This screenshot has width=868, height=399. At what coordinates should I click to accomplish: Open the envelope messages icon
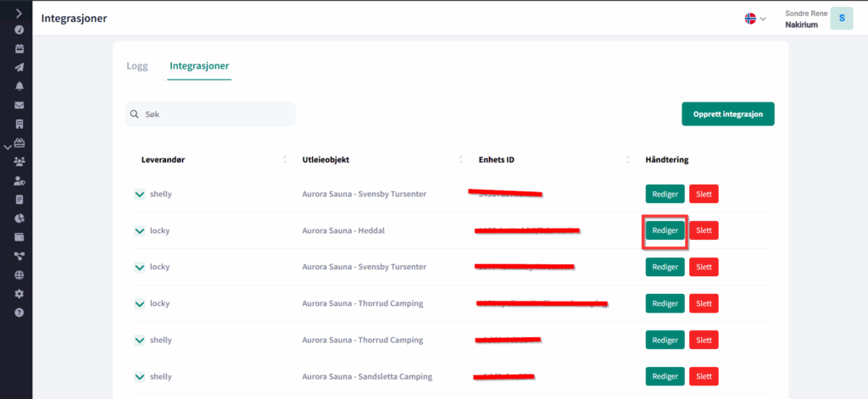click(19, 105)
